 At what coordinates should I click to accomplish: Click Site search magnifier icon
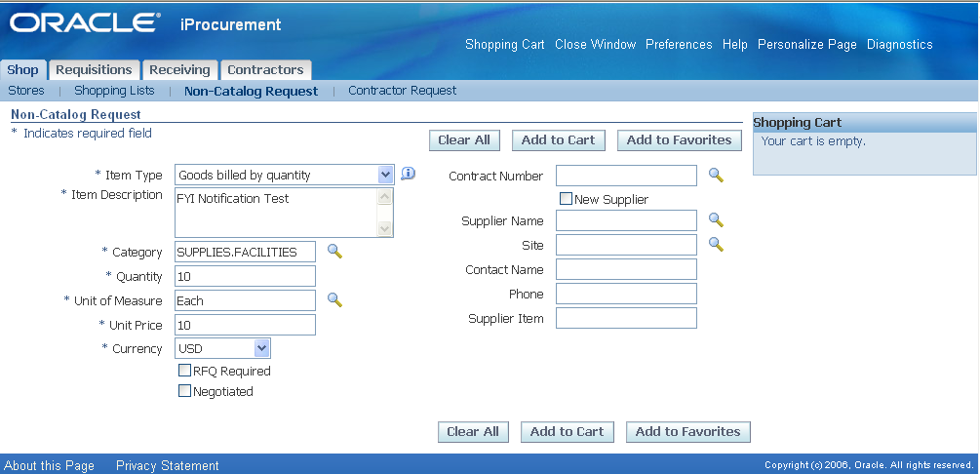716,245
